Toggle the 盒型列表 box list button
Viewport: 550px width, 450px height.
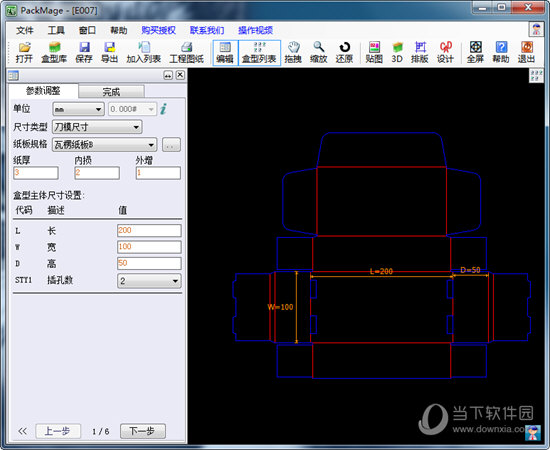[x=259, y=53]
